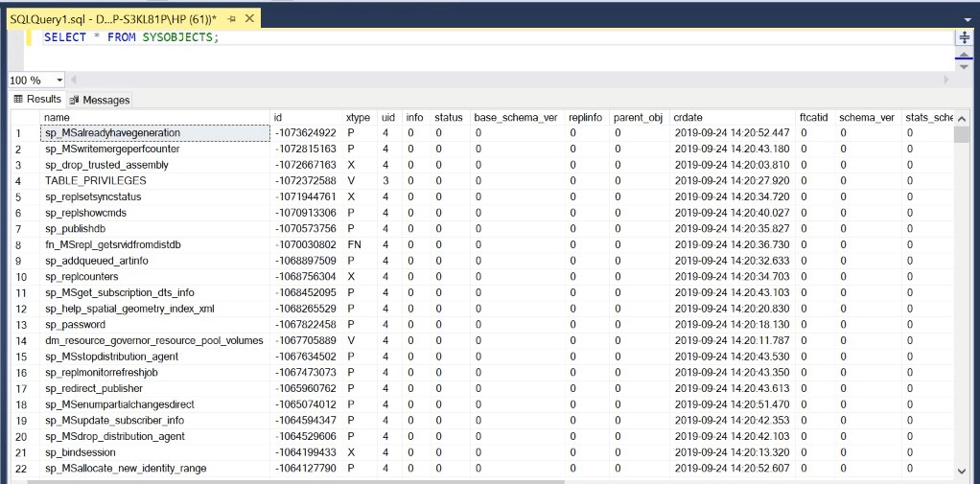
Task: Select crdate cell 2019-09-24 14:20:52.447
Action: pyautogui.click(x=732, y=133)
